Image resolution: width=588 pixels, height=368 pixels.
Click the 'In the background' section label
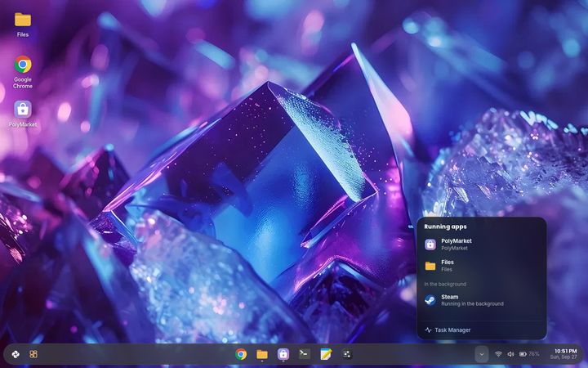tap(445, 285)
